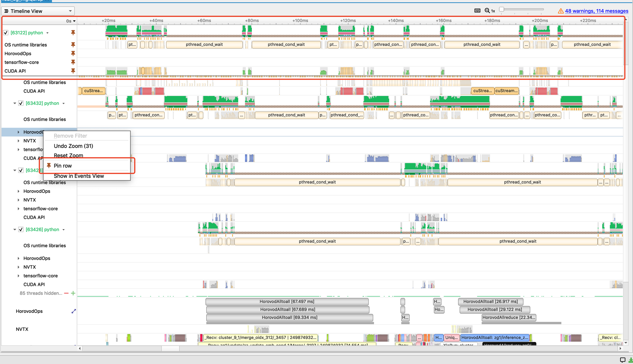
Task: Open the Timeline View dropdown
Action: 38,11
